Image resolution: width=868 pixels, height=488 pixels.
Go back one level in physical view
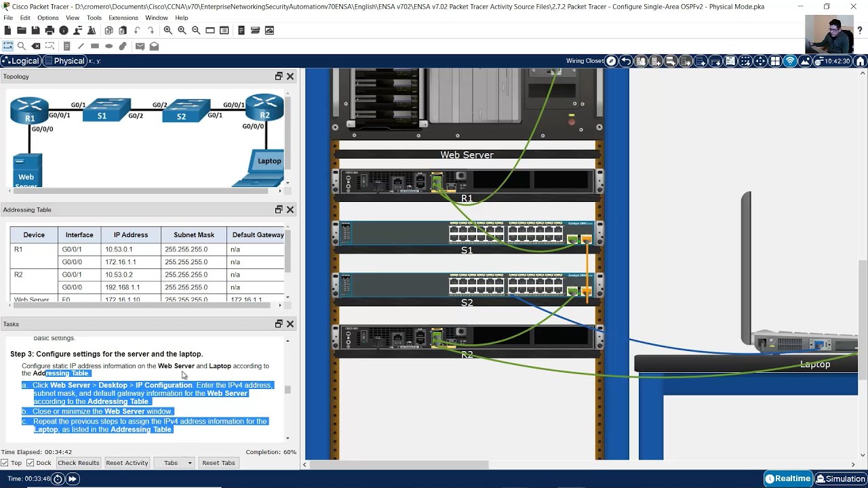(626, 61)
